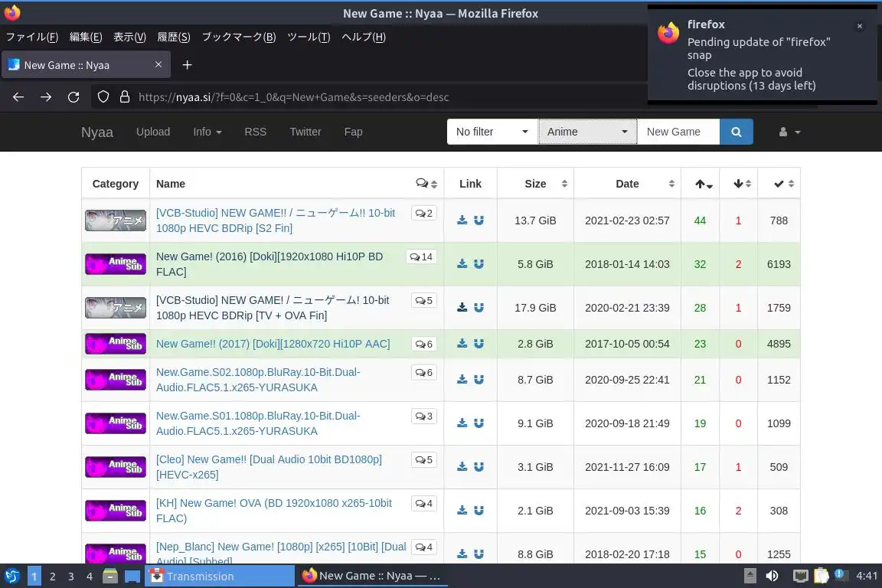This screenshot has height=588, width=882.
Task: Open magnet link for VCB-Studio NEW GAME!! S2
Action: pos(479,220)
